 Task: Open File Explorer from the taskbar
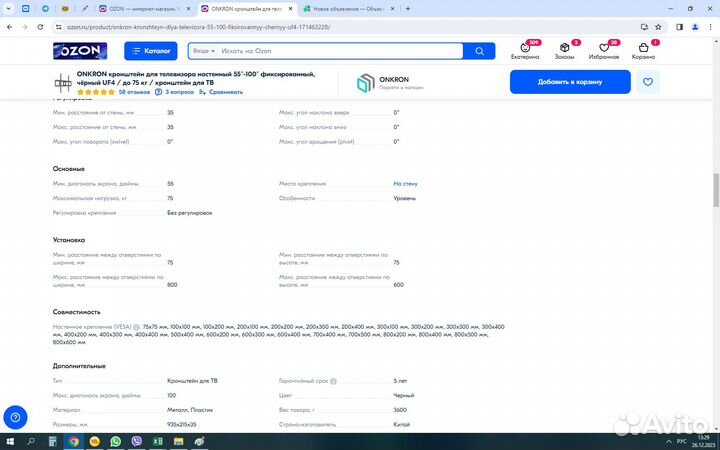(179, 442)
